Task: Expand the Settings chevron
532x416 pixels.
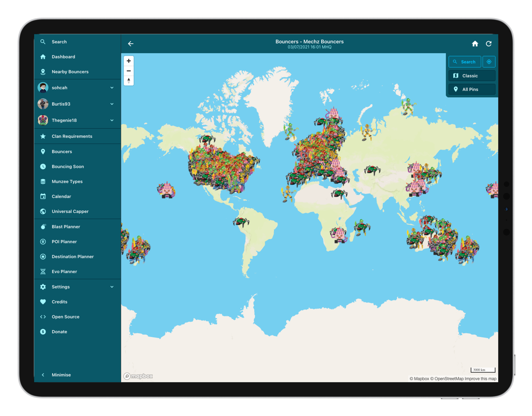Action: click(112, 287)
